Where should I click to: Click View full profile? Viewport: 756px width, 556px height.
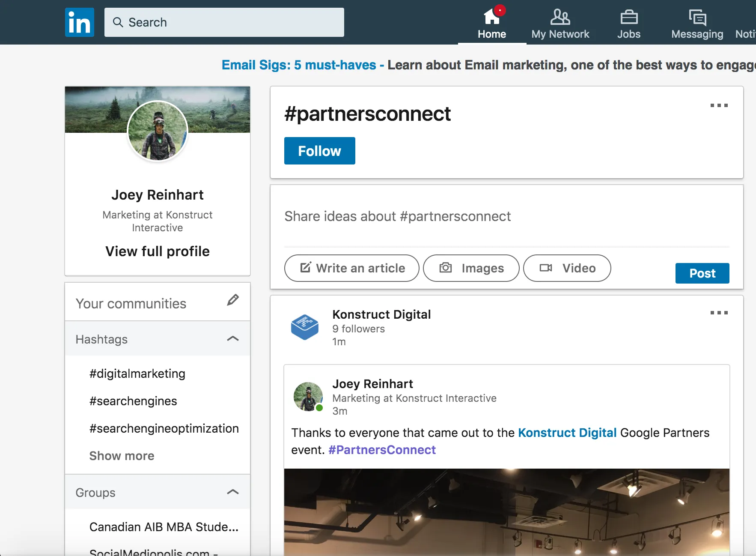coord(158,251)
